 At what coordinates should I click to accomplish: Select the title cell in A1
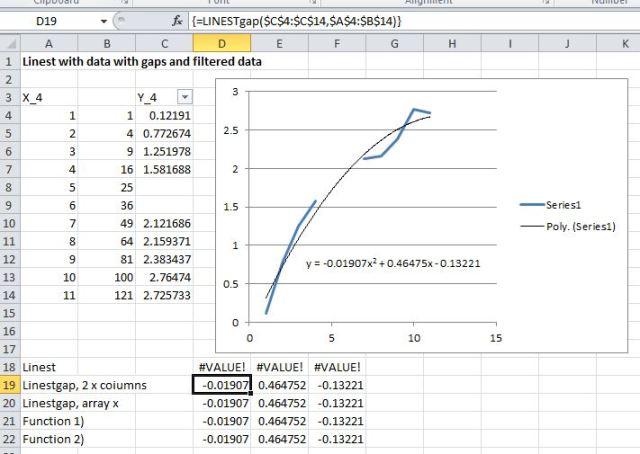point(141,61)
